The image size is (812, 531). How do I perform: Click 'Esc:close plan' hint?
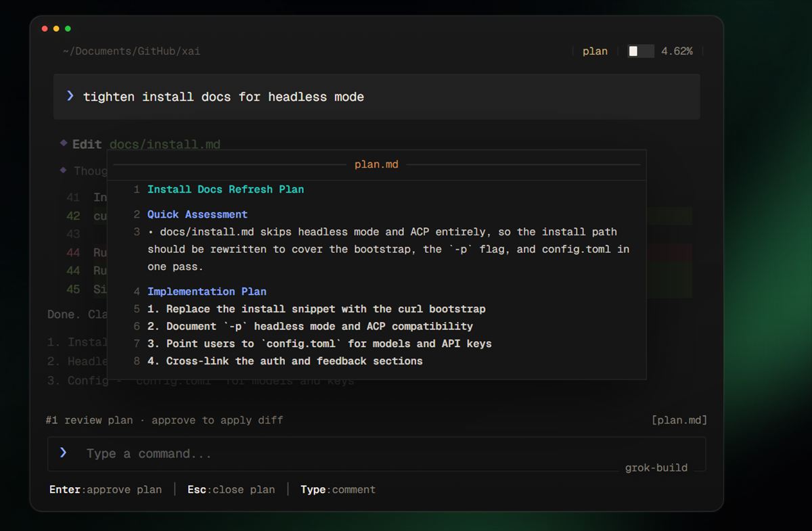click(231, 490)
